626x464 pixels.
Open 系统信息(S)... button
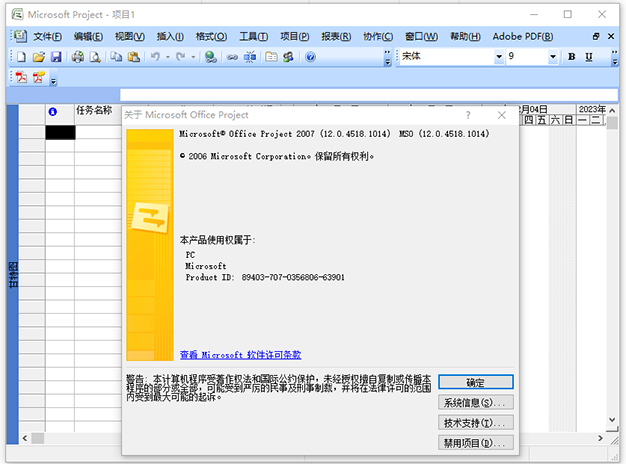click(x=475, y=403)
